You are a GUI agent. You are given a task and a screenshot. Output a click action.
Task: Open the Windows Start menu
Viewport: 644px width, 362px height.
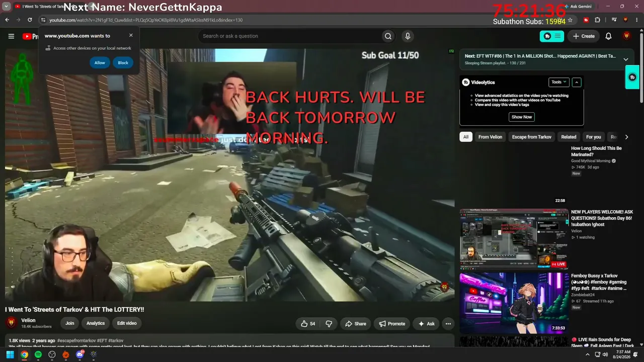tap(10, 354)
